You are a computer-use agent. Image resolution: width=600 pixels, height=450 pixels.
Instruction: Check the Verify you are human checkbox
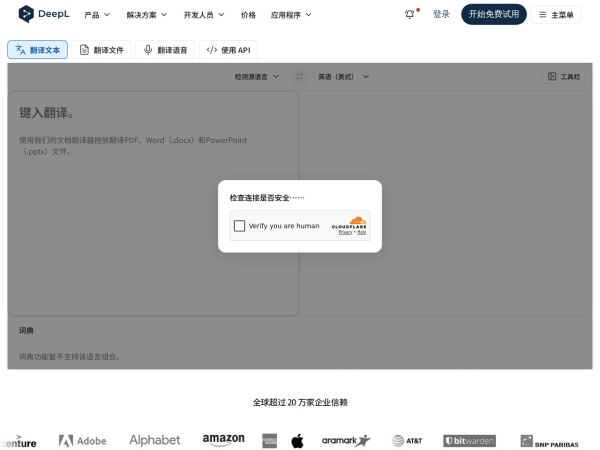[x=240, y=226]
